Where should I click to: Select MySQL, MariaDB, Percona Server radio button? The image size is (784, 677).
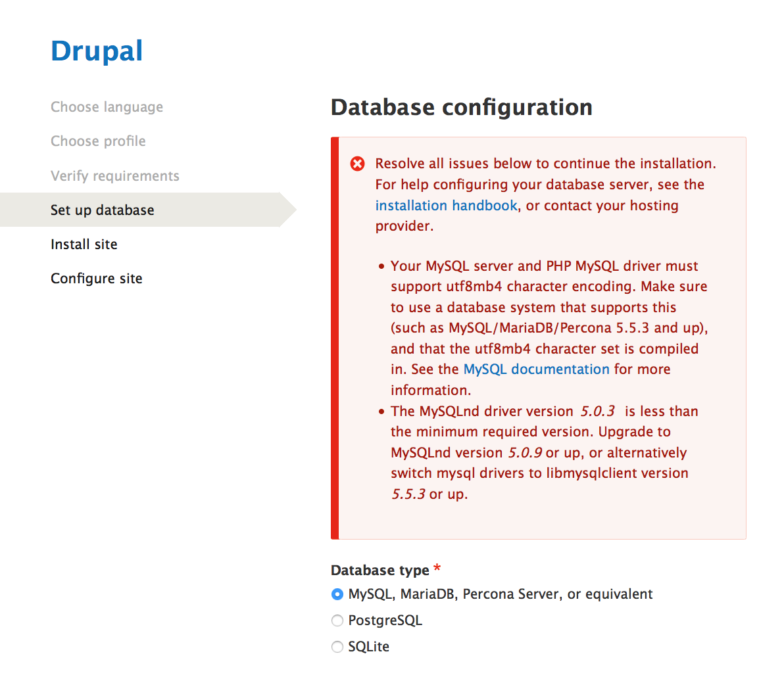point(337,594)
